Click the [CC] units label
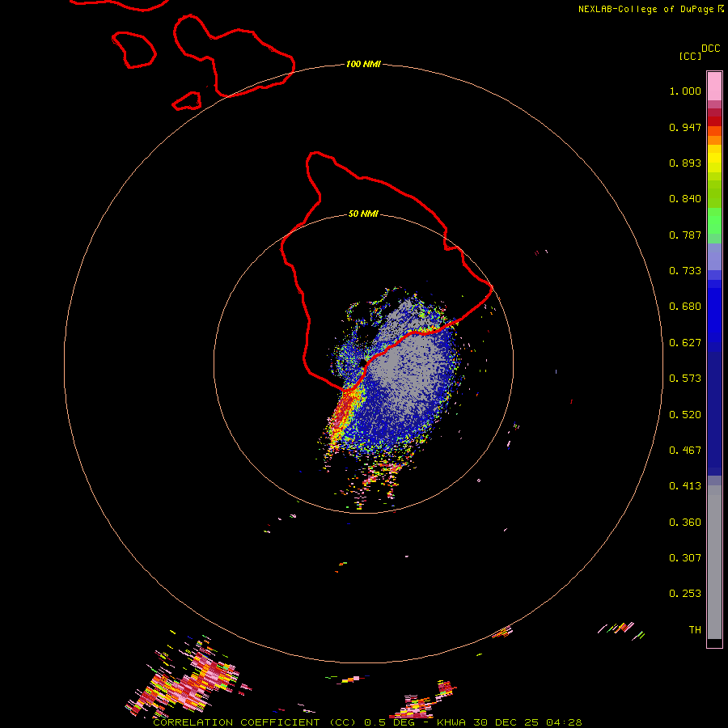This screenshot has height=728, width=728. coord(690,56)
